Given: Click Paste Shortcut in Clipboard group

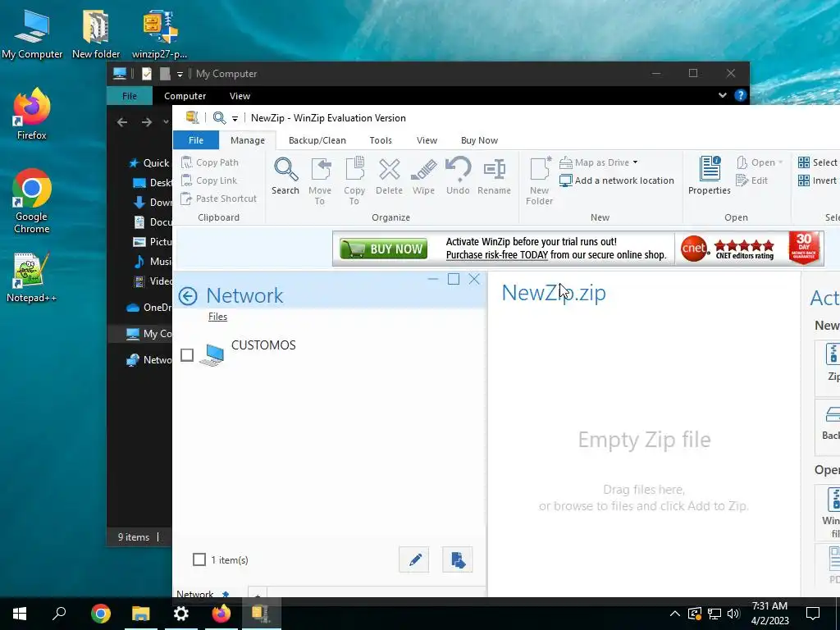Looking at the screenshot, I should [218, 199].
